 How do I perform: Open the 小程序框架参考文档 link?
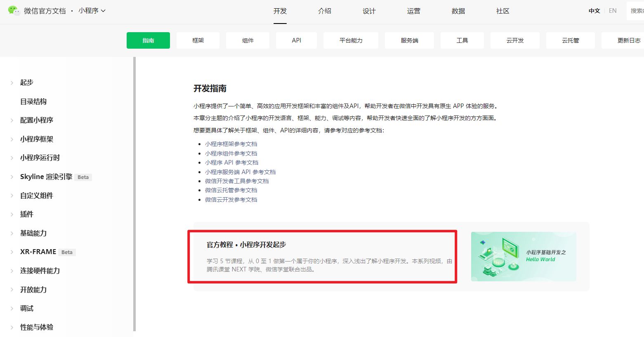pyautogui.click(x=231, y=144)
